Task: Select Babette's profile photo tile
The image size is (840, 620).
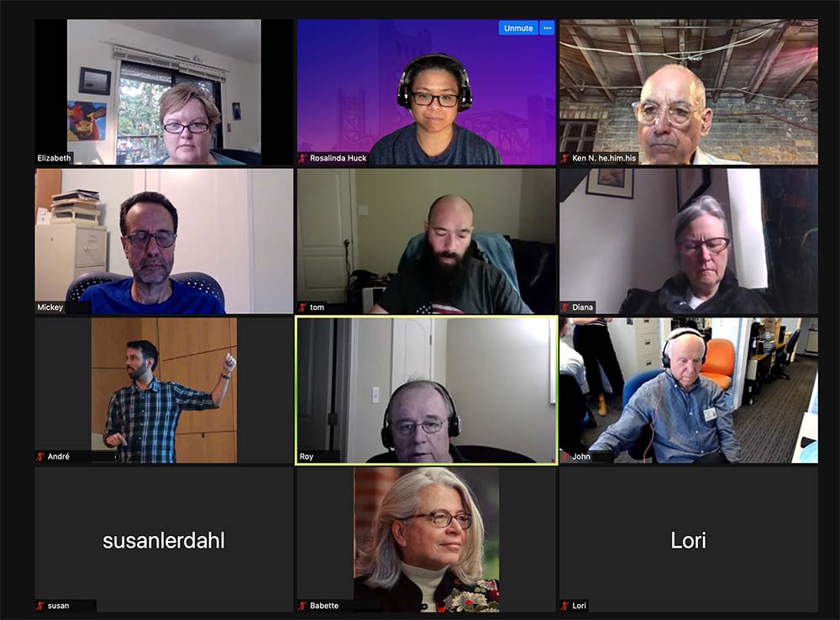Action: (427, 539)
